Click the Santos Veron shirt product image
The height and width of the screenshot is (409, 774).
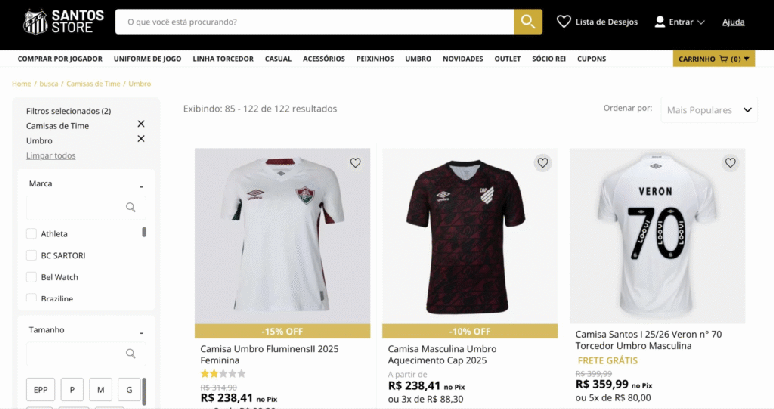(657, 235)
